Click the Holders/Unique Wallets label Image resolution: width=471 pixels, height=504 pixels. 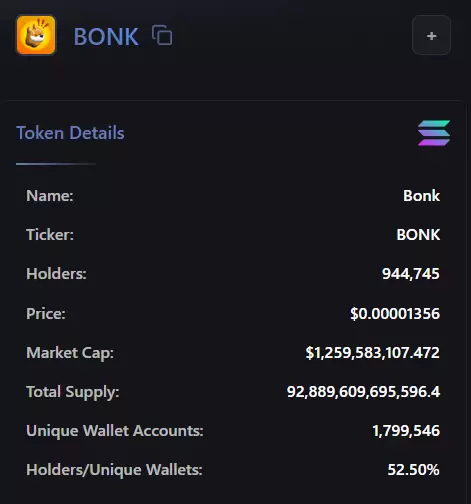tap(114, 470)
